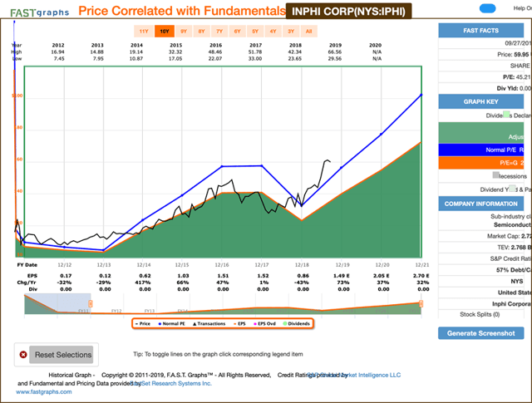Select the 8Y time range tab
Viewport: 532px width, 403px height.
pyautogui.click(x=201, y=32)
